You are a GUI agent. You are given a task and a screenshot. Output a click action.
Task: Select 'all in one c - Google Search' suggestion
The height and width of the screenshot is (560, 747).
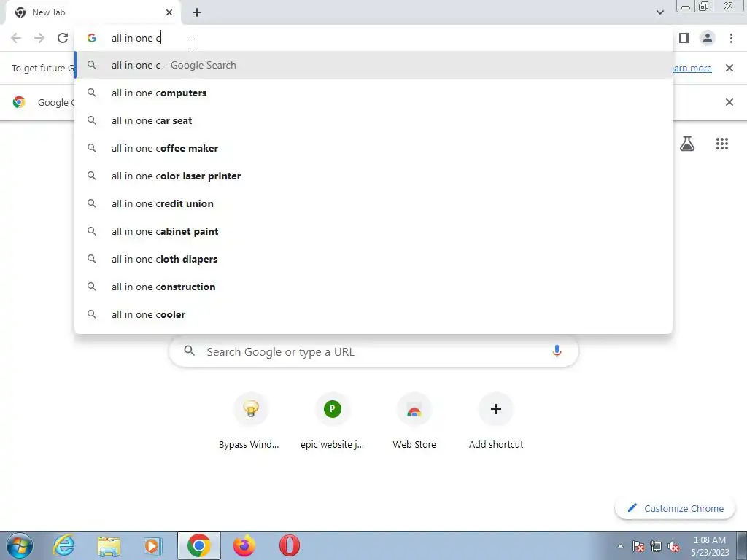pos(373,65)
